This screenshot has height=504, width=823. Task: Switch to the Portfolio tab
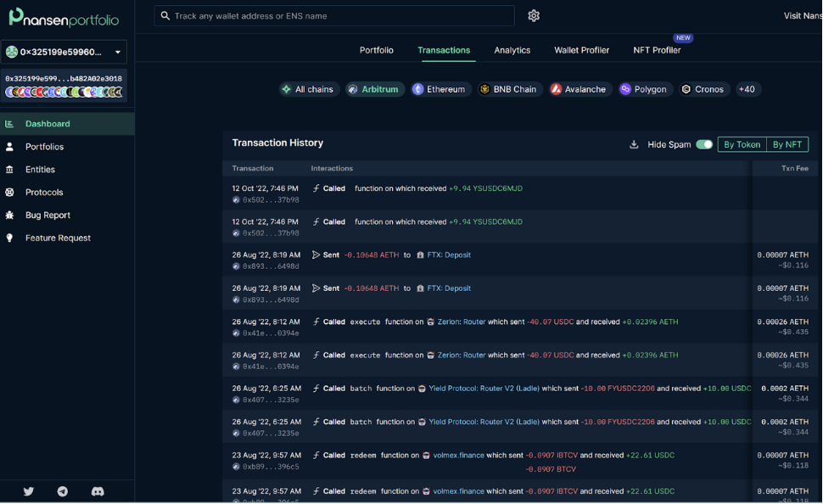[377, 50]
